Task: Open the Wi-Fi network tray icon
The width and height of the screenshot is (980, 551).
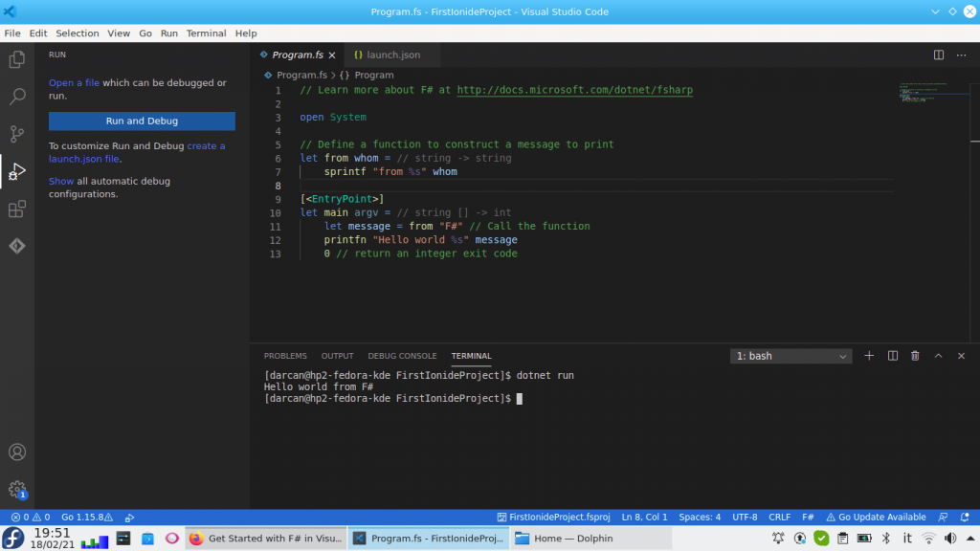Action: tap(928, 539)
